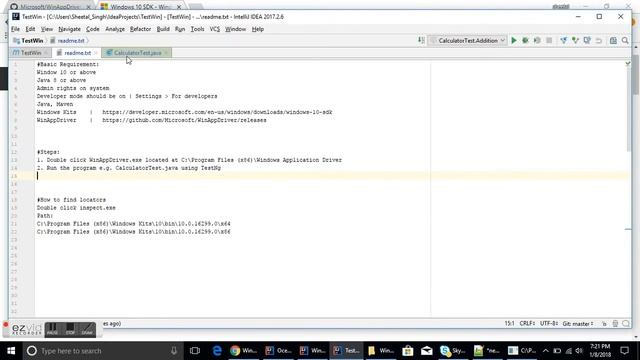
Task: Open the VCS menu
Action: [x=215, y=29]
